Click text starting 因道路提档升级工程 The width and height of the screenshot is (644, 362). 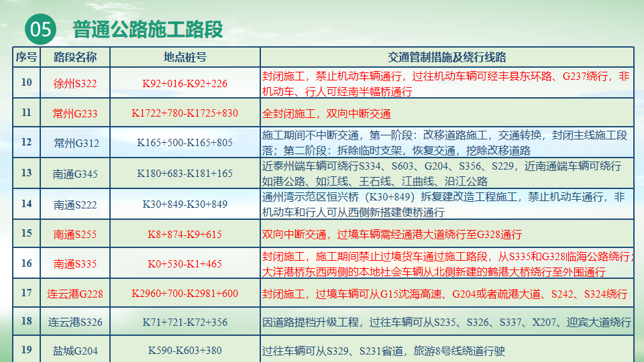point(447,322)
